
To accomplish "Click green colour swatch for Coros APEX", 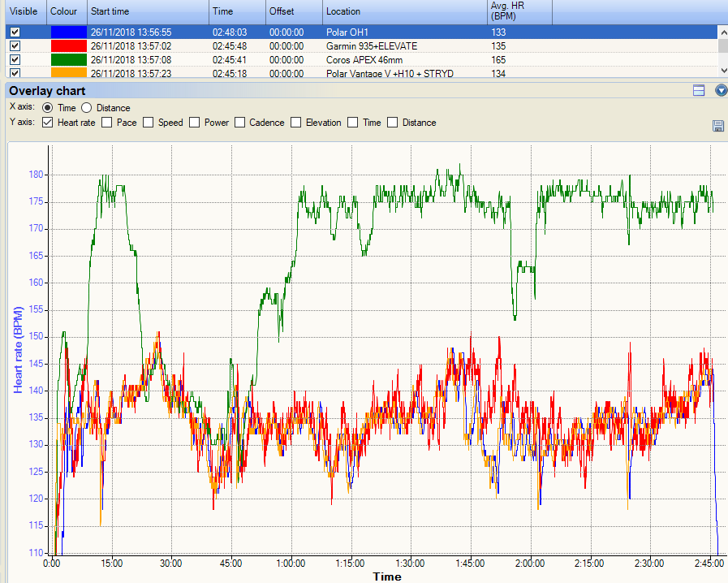I will click(69, 60).
